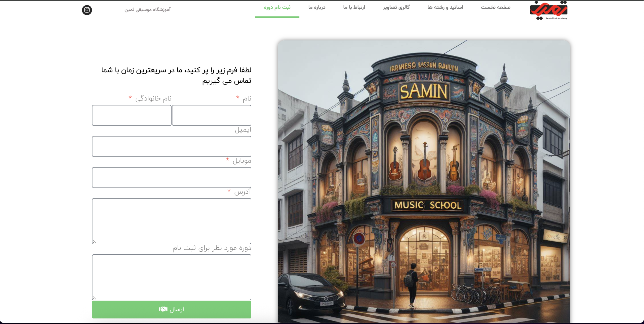The image size is (644, 324).
Task: Click the course textarea resize handle
Action: 94,298
